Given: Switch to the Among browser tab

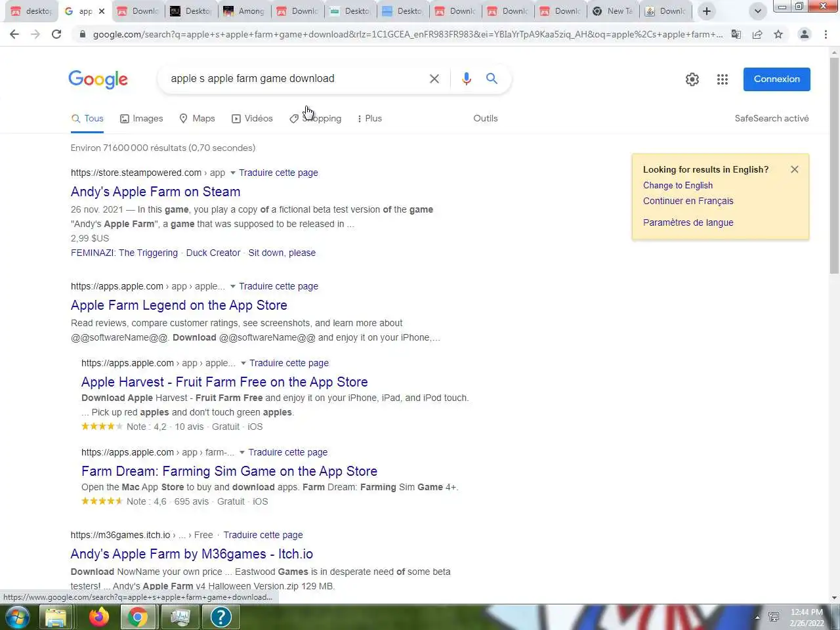Looking at the screenshot, I should pos(243,11).
